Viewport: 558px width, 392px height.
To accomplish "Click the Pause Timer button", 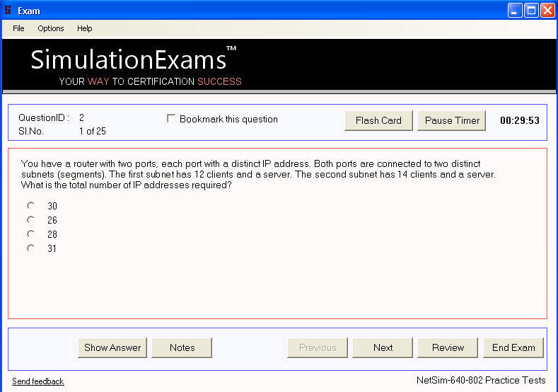I will tap(452, 120).
